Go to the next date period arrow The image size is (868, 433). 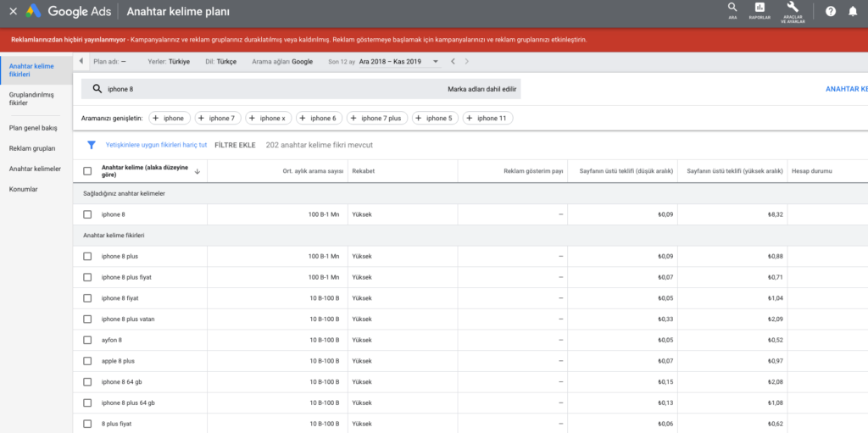(467, 62)
